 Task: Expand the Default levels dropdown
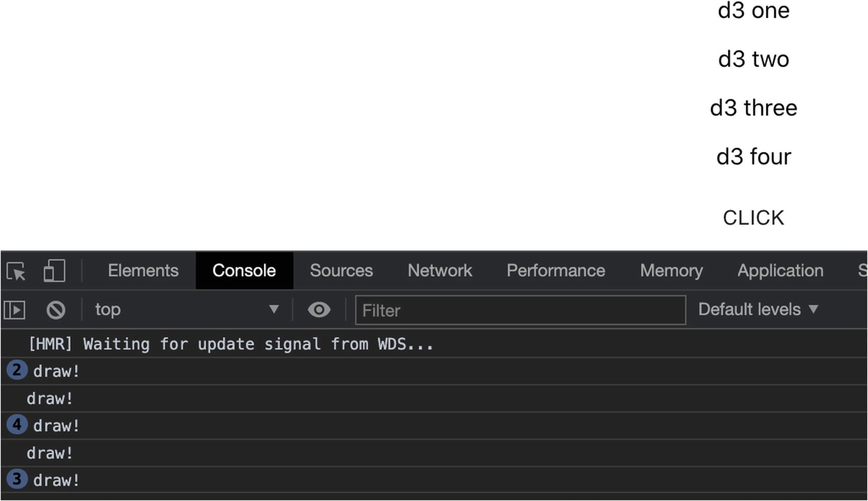tap(758, 309)
